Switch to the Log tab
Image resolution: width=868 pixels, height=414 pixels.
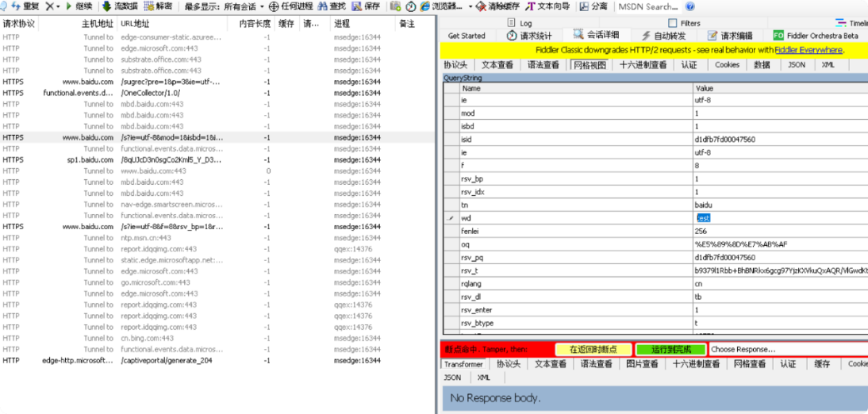[x=519, y=23]
